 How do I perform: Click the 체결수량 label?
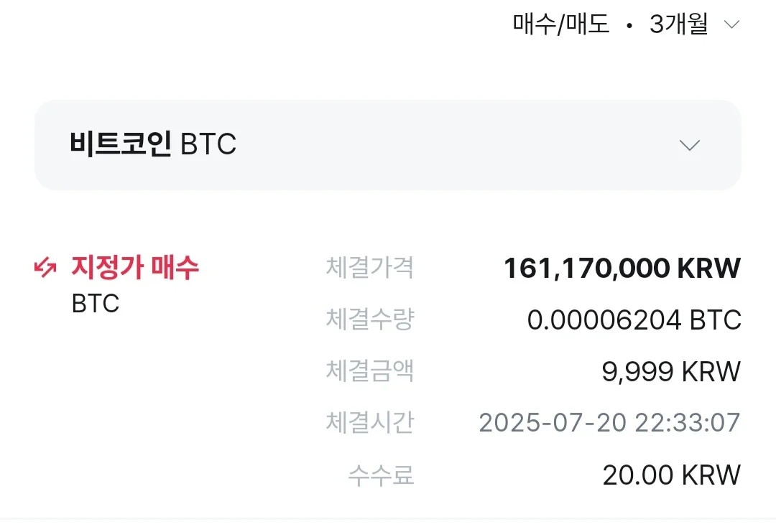(369, 319)
